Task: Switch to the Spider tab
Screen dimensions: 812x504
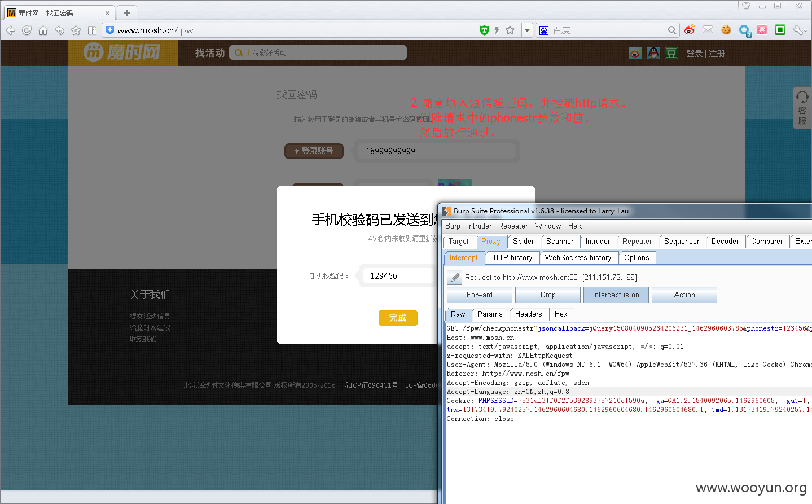Action: pyautogui.click(x=523, y=241)
